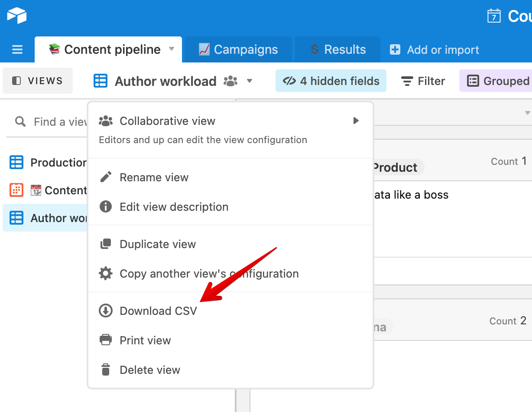Click the Print view printer icon
Image resolution: width=532 pixels, height=412 pixels.
tap(105, 340)
